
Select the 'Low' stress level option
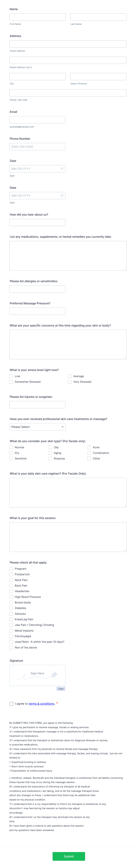pos(11,376)
